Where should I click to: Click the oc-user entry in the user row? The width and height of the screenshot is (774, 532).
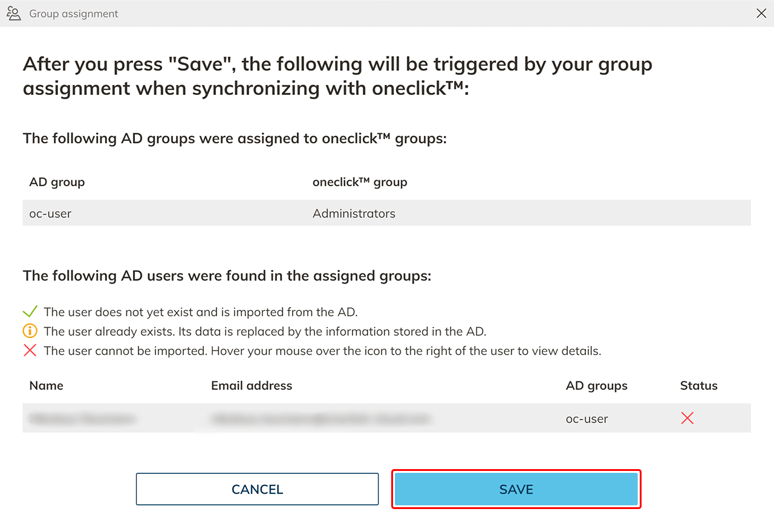[587, 418]
